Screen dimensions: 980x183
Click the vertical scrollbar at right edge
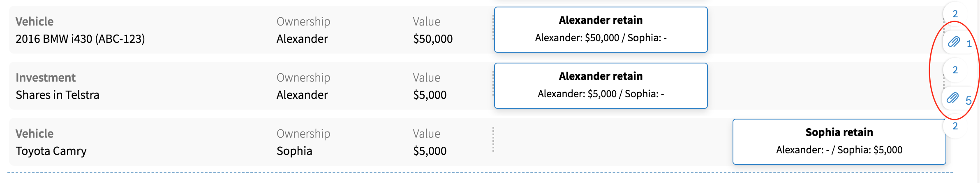[978, 91]
